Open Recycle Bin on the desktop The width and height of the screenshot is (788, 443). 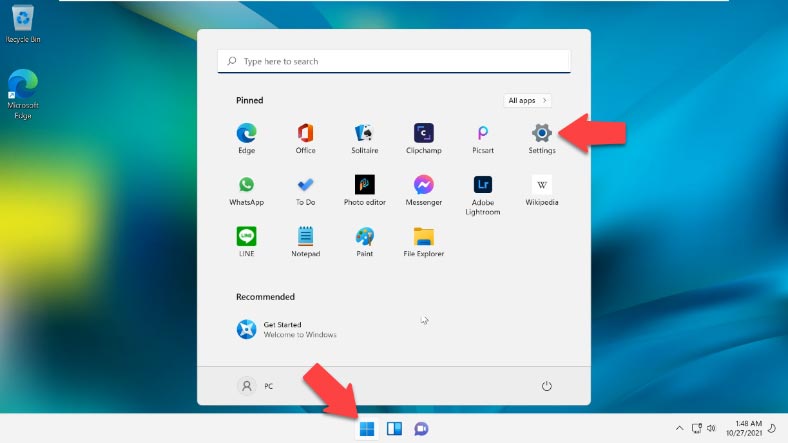coord(23,24)
